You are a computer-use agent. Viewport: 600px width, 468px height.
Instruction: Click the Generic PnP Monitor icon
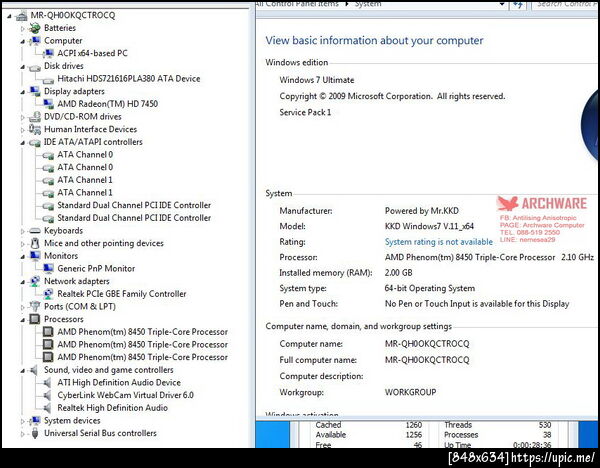[x=48, y=268]
